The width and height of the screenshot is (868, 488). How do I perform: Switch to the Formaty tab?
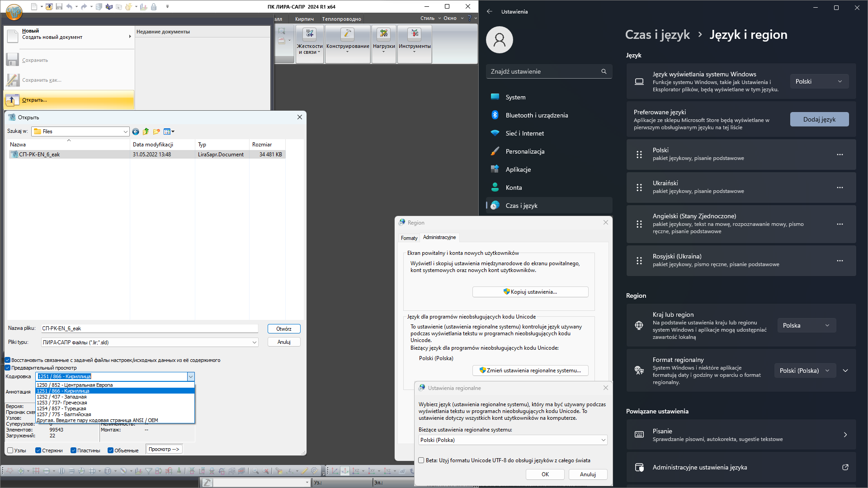(409, 238)
